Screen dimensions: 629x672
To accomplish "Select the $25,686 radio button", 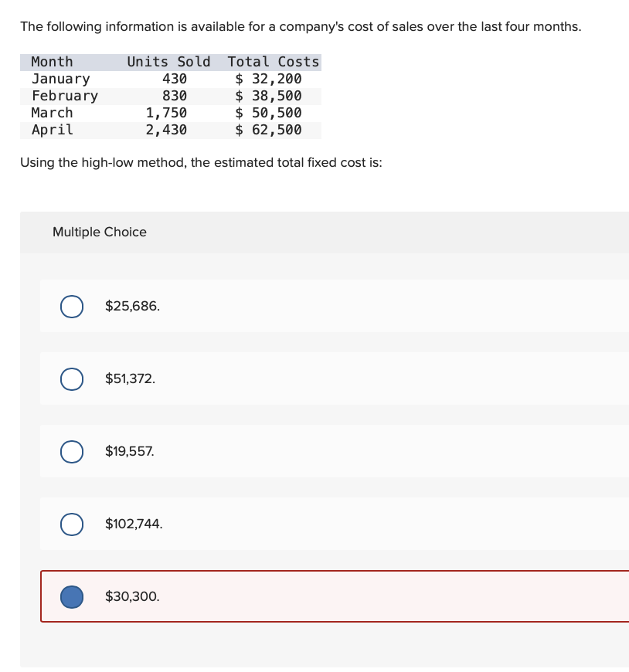I will pos(71,306).
